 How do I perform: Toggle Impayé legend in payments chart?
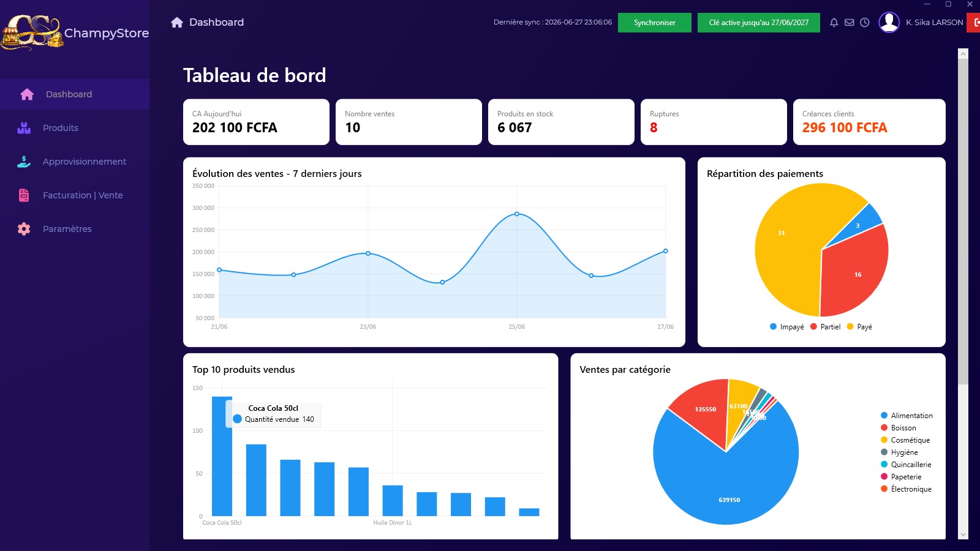[x=787, y=327]
